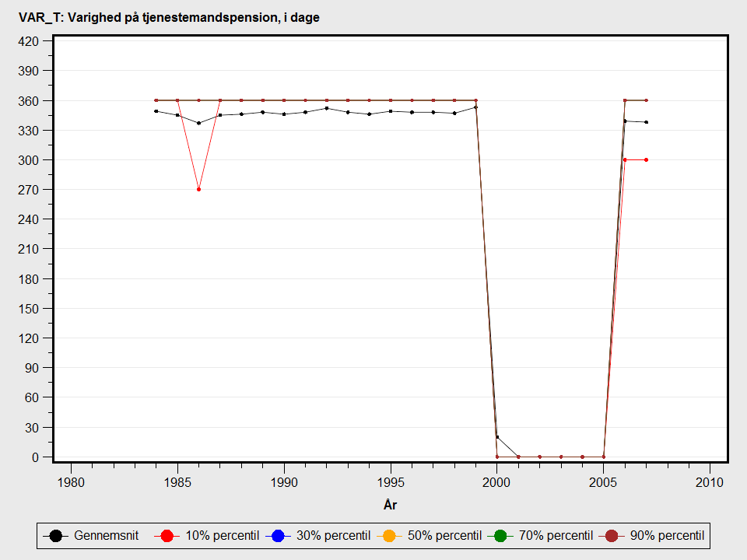Click the 2010 x-axis tick label
The image size is (747, 560).
(710, 481)
